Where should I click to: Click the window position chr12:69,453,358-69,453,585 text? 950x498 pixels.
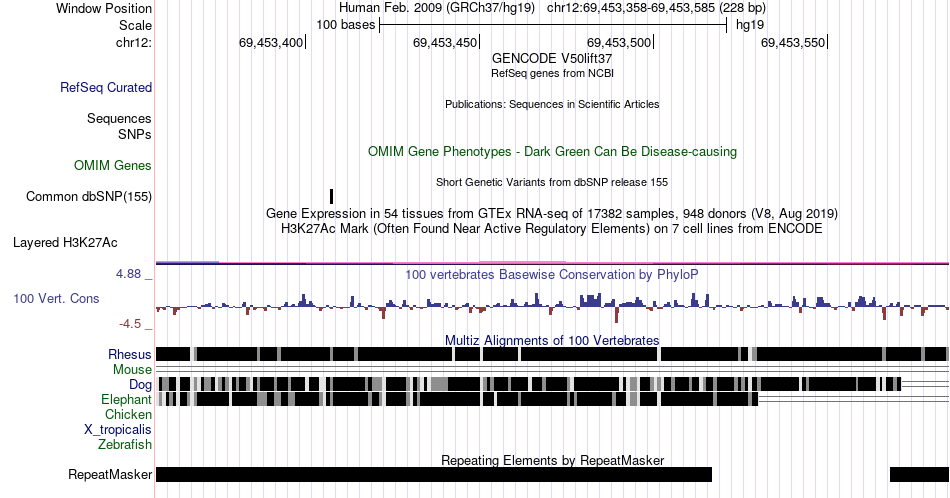pyautogui.click(x=656, y=8)
